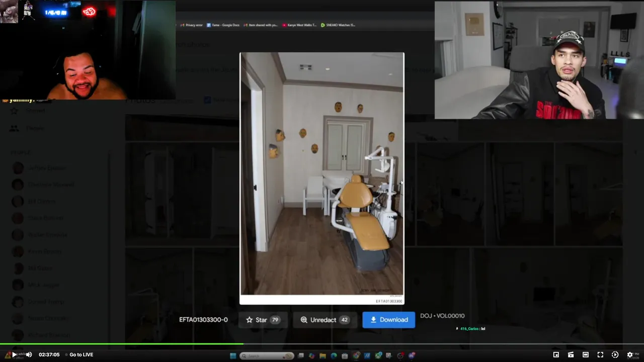The width and height of the screenshot is (644, 362).
Task: Click the DOJ • VOL00010 source label
Action: click(x=442, y=316)
